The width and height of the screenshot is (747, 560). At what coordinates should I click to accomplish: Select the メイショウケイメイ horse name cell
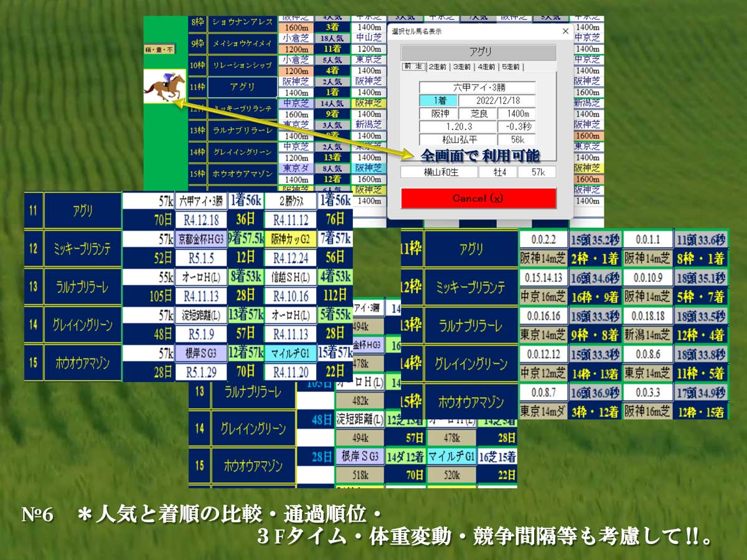pyautogui.click(x=242, y=44)
